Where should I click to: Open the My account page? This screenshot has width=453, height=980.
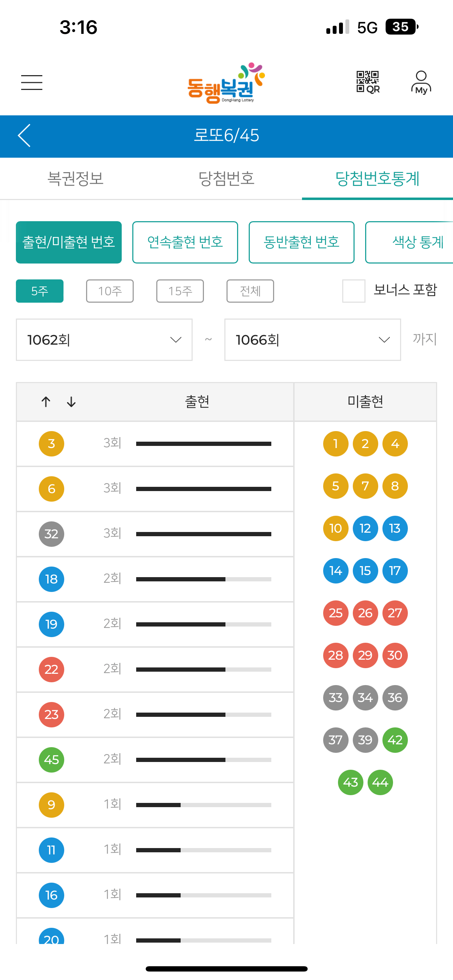tap(421, 81)
